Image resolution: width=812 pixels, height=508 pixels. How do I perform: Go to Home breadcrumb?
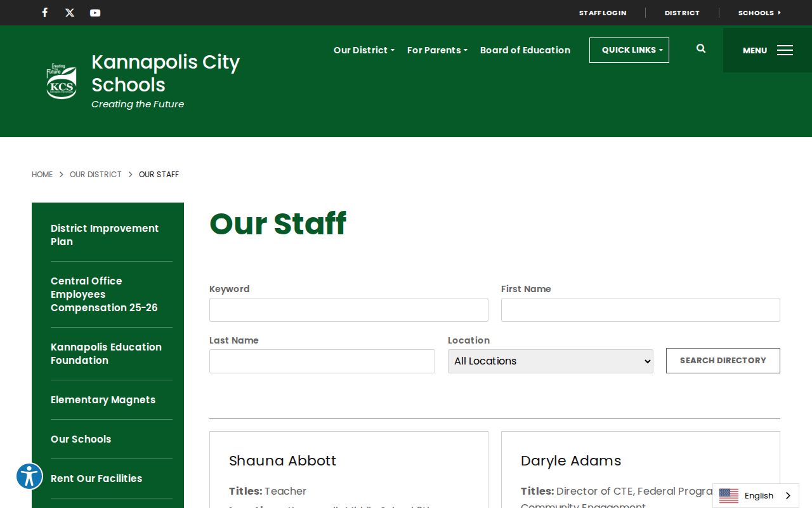pos(43,174)
